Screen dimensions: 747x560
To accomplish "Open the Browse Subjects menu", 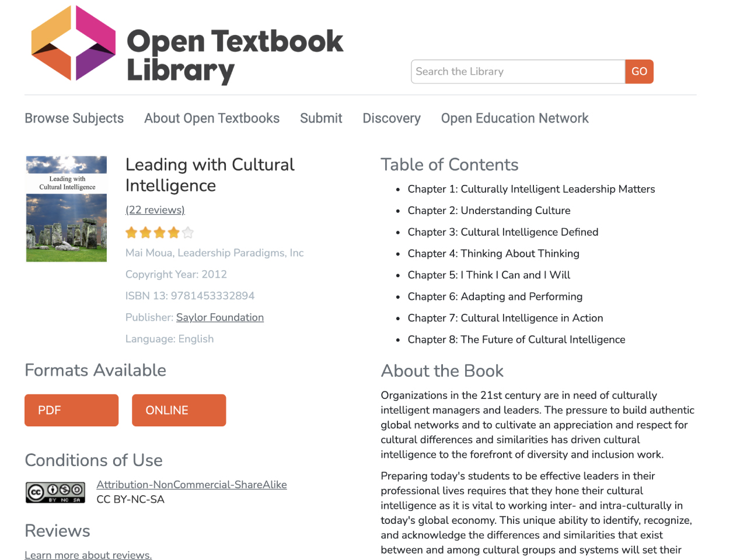I will (x=74, y=118).
